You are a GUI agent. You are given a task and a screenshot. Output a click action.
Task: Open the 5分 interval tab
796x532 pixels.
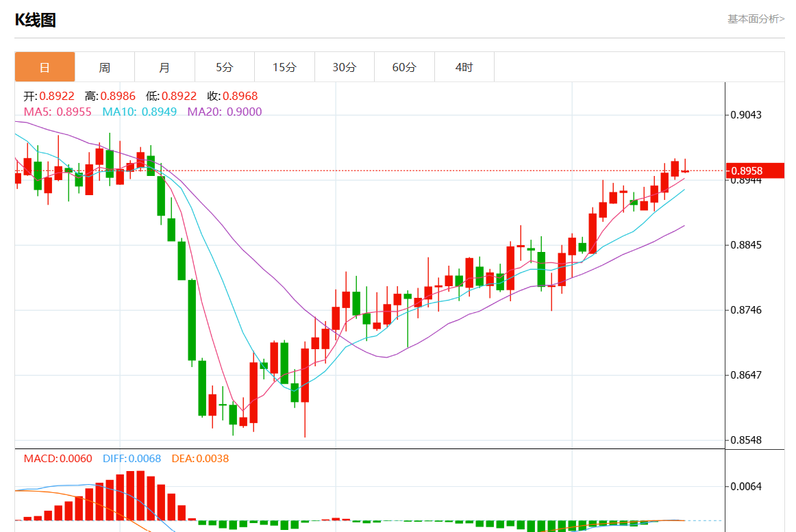tap(225, 67)
